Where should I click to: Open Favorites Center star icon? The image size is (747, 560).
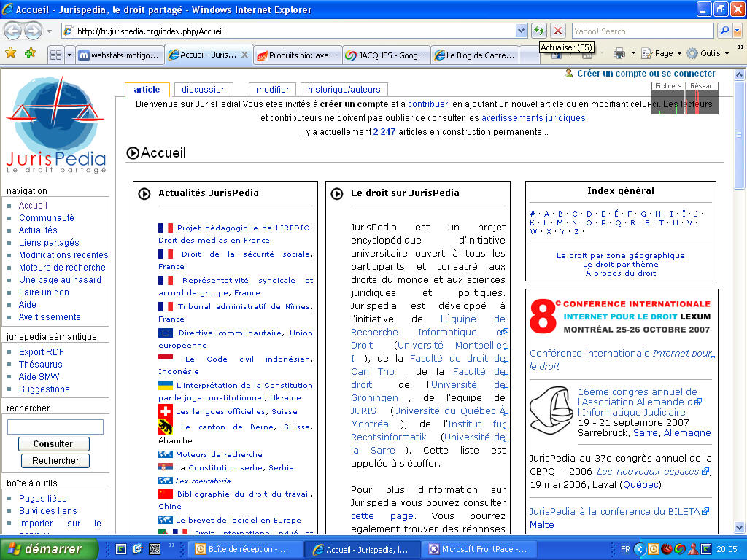[10, 53]
